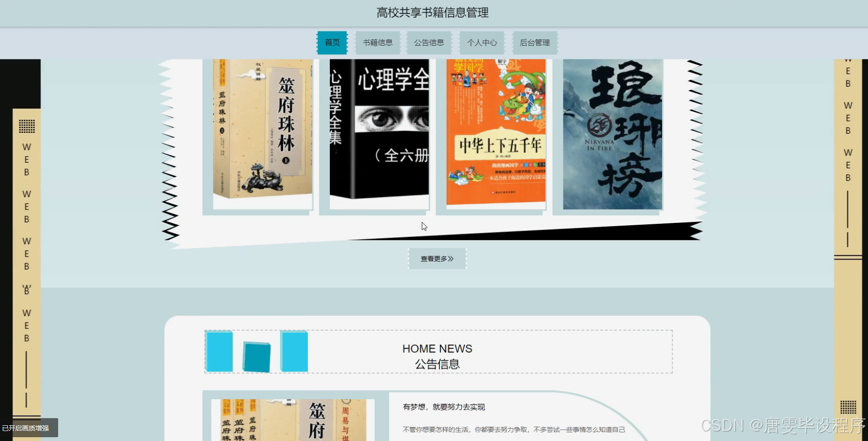Open the 中华上下五千年 book cover
This screenshot has height=441, width=868.
point(496,134)
